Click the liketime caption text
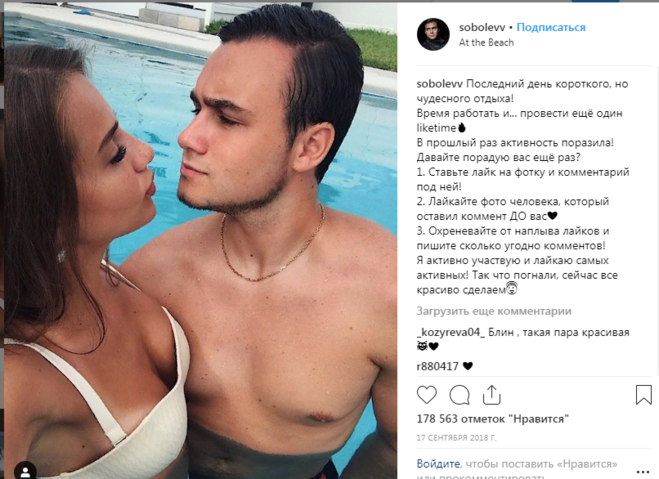This screenshot has height=479, width=659. pos(436,128)
